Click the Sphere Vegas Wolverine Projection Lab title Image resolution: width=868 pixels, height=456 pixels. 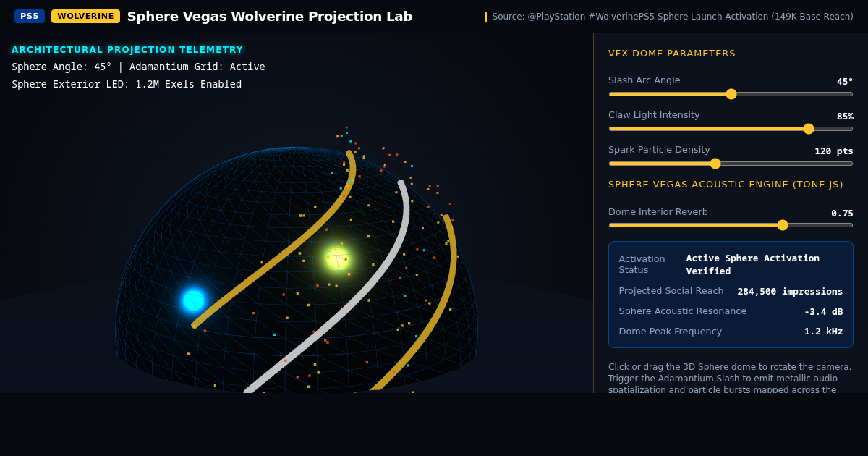(x=270, y=16)
